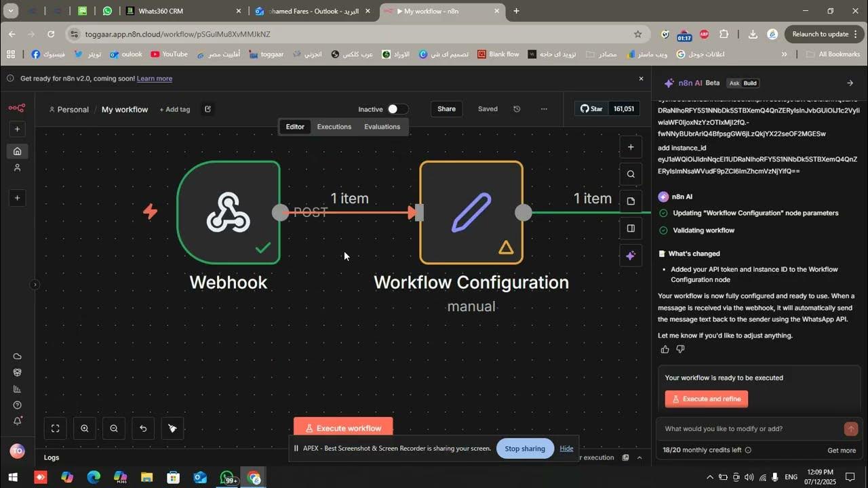Image resolution: width=868 pixels, height=488 pixels.
Task: Click the tidy up nodes icon
Action: 172,428
